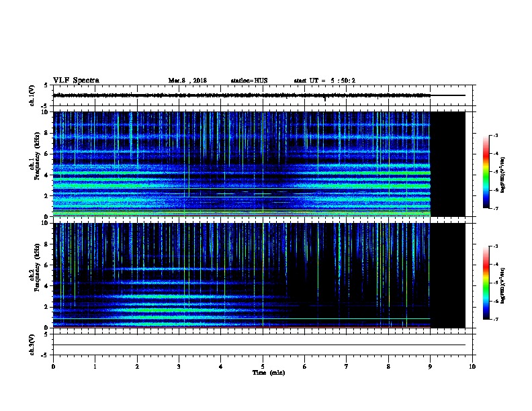Click the 'station=HUS' label
The width and height of the screenshot is (532, 411).
pyautogui.click(x=249, y=81)
